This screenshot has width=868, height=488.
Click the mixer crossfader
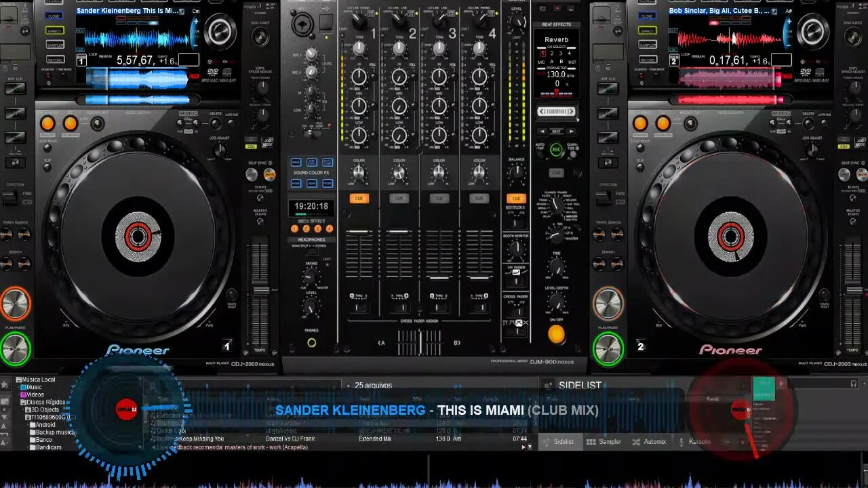pos(419,343)
